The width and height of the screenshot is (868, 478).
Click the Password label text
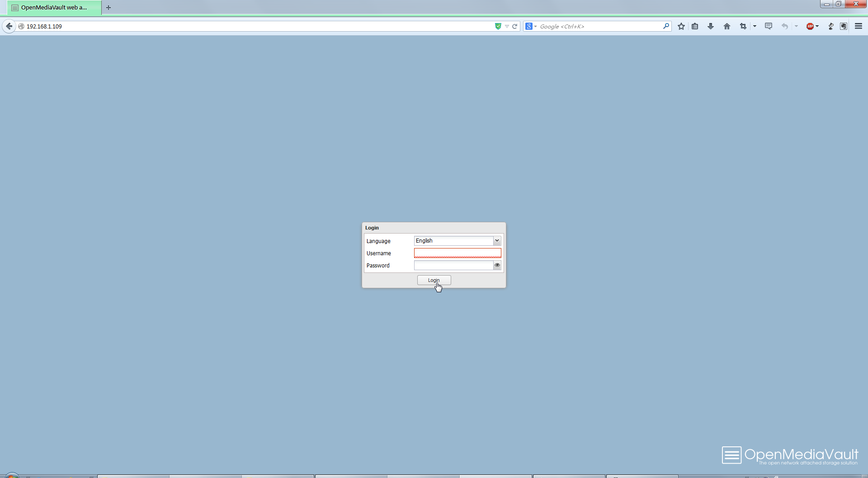378,266
